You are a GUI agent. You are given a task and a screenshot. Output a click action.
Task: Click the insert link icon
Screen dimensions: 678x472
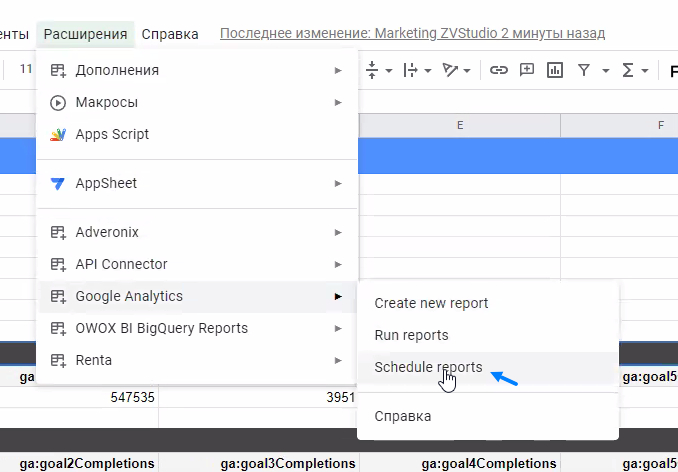tap(498, 70)
